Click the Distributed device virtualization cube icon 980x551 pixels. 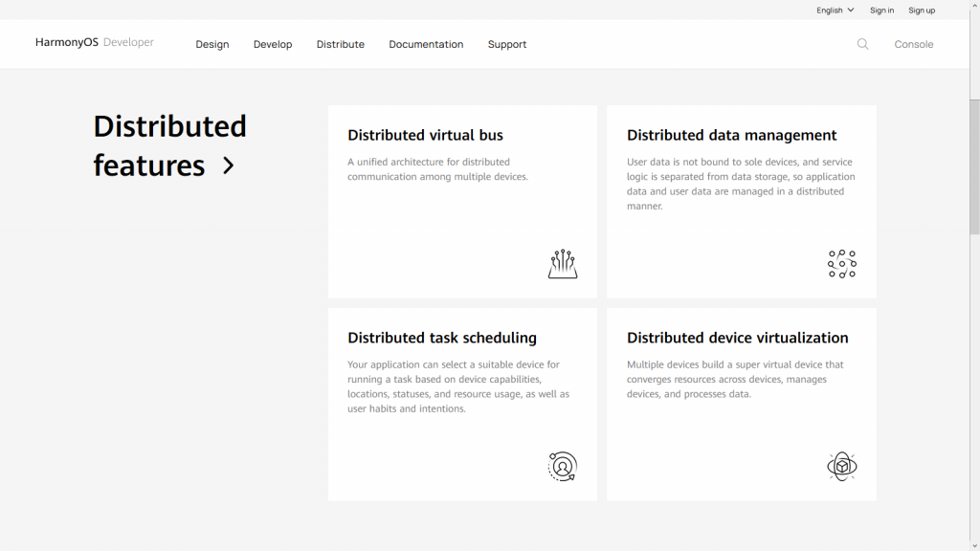[842, 466]
